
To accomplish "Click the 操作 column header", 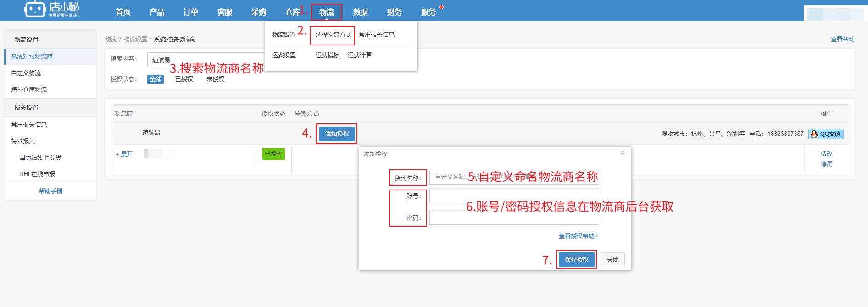I will pyautogui.click(x=827, y=114).
